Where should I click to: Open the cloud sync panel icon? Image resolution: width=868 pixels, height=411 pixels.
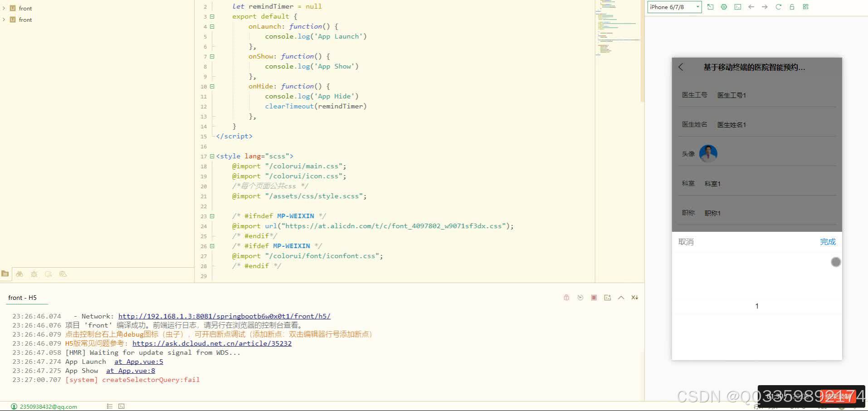49,274
